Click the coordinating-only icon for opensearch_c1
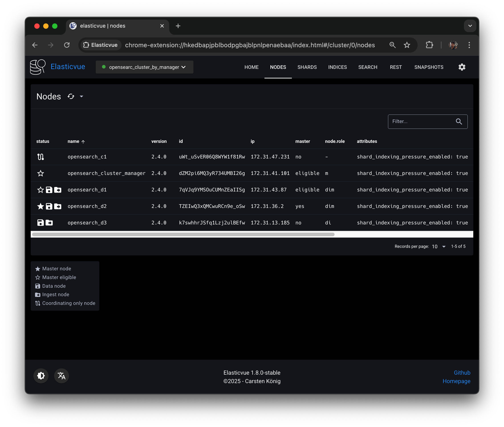This screenshot has height=427, width=504. click(41, 157)
